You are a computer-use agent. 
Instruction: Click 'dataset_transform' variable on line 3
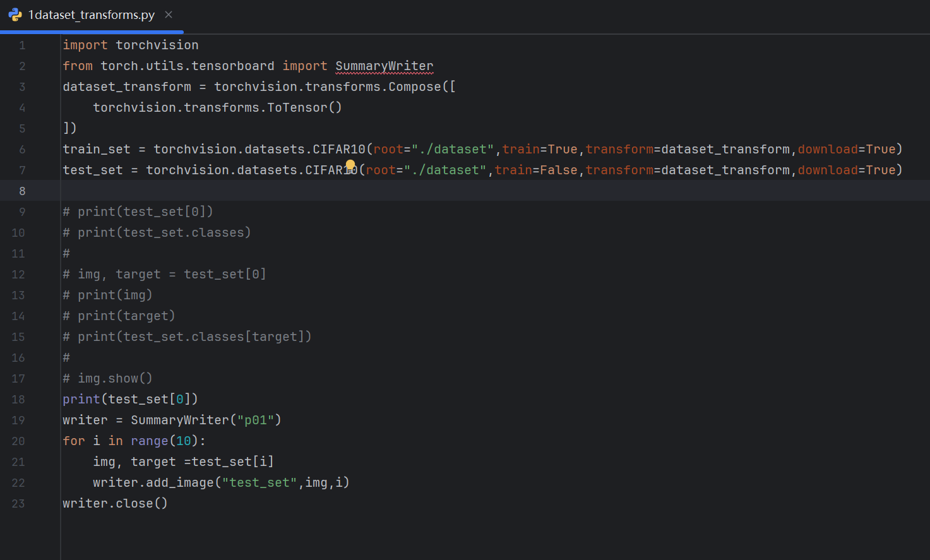coord(127,86)
